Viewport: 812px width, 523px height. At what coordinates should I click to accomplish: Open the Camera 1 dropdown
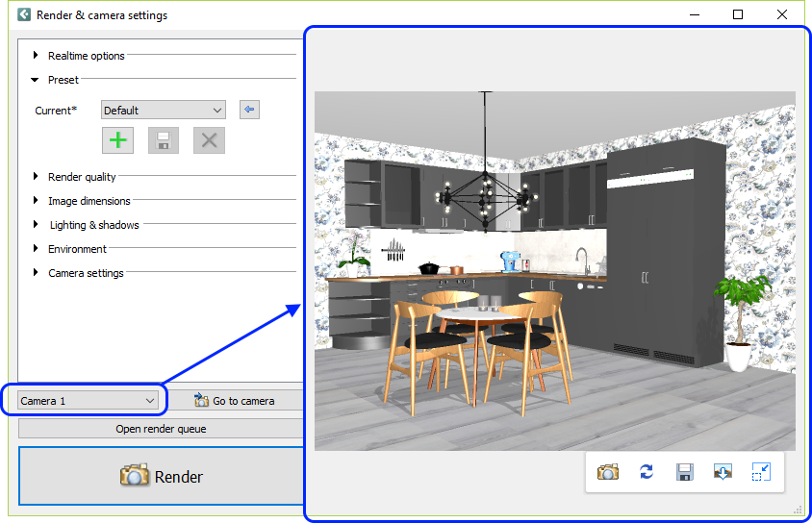(x=89, y=400)
